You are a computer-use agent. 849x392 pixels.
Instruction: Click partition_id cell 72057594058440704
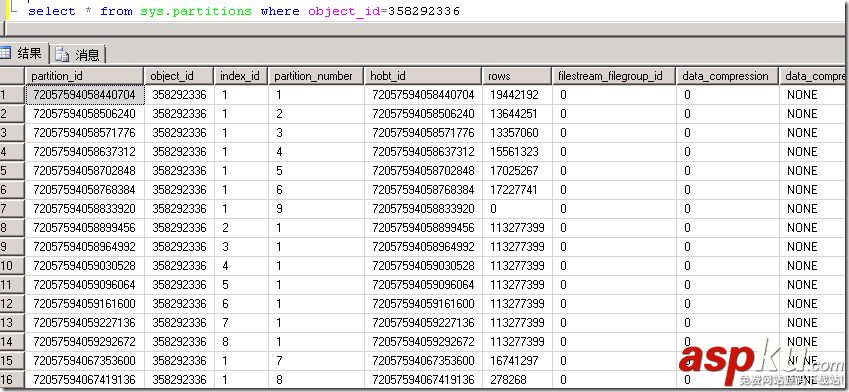click(x=84, y=95)
